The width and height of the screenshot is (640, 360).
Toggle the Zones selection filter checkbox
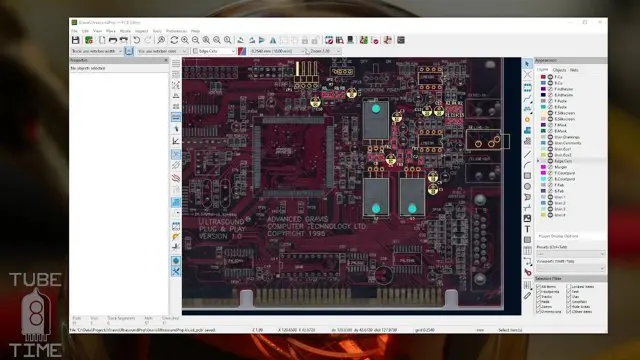538,307
